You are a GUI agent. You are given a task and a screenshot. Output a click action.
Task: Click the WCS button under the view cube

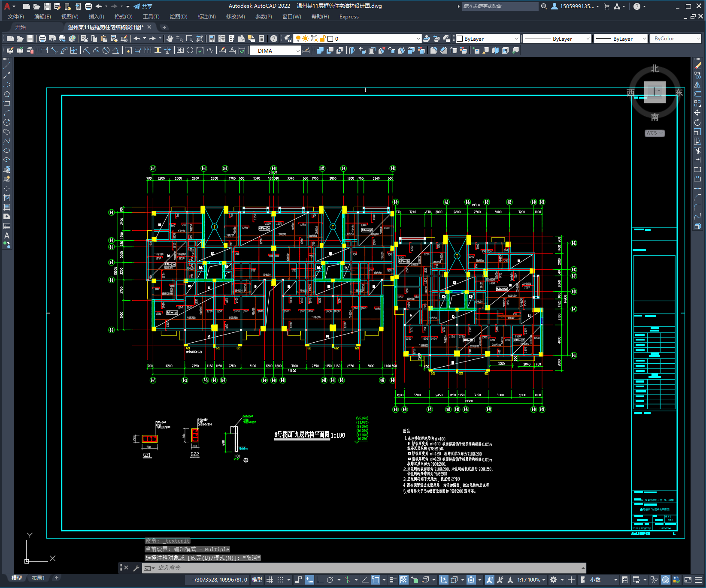(x=654, y=133)
